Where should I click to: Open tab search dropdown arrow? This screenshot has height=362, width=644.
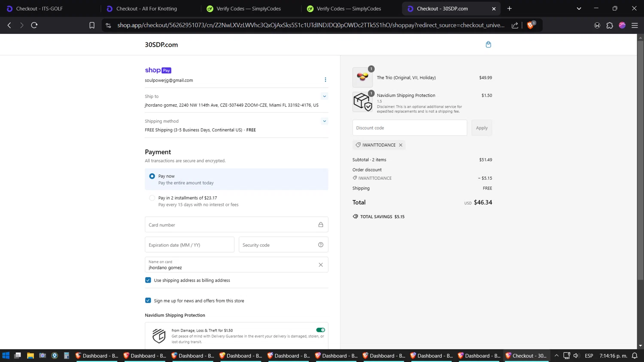(579, 9)
